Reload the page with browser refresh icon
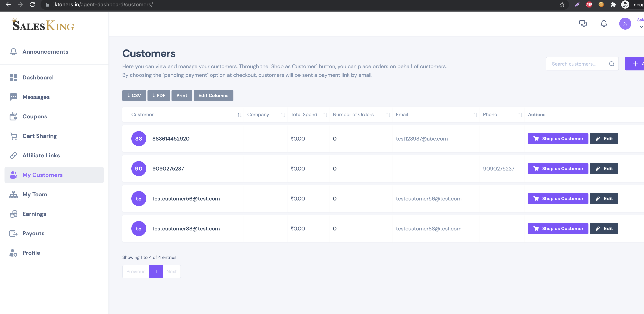Viewport: 644px width, 314px height. (32, 4)
